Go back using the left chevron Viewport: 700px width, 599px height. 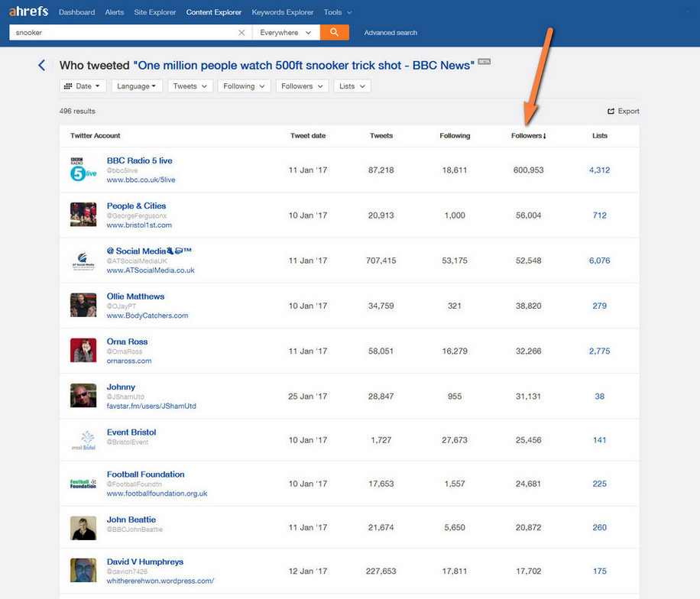tap(41, 65)
